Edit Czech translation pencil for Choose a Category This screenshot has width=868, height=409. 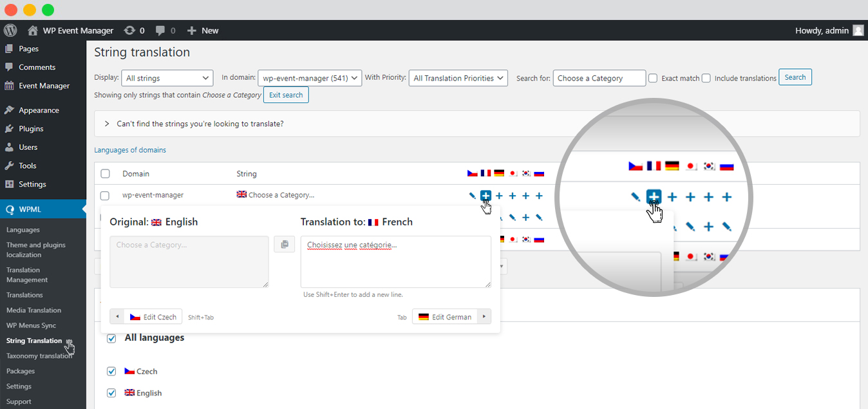(x=473, y=196)
